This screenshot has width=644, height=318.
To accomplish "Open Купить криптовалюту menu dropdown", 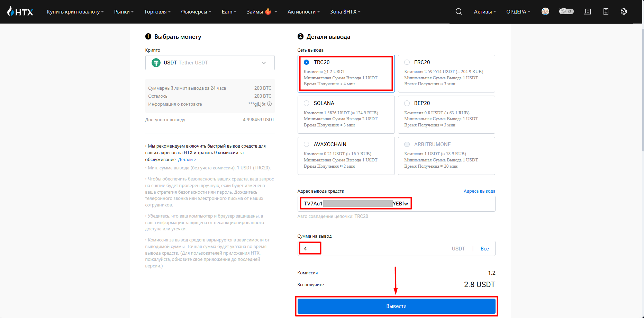I will point(75,12).
